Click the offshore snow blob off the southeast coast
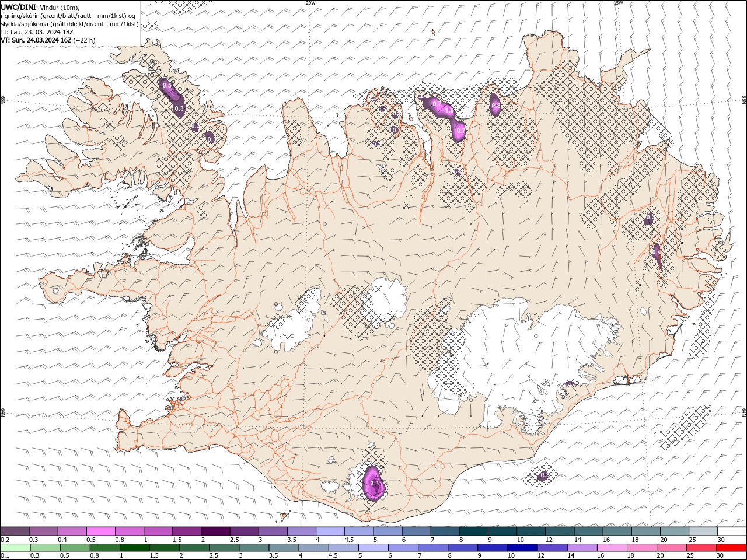This screenshot has width=747, height=560. 543,476
